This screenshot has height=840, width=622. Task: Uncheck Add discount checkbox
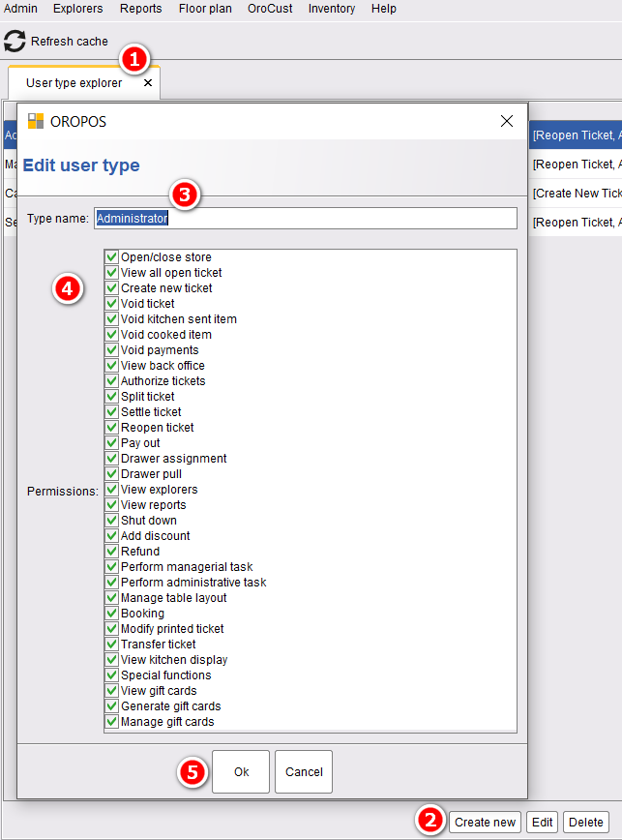tap(111, 536)
